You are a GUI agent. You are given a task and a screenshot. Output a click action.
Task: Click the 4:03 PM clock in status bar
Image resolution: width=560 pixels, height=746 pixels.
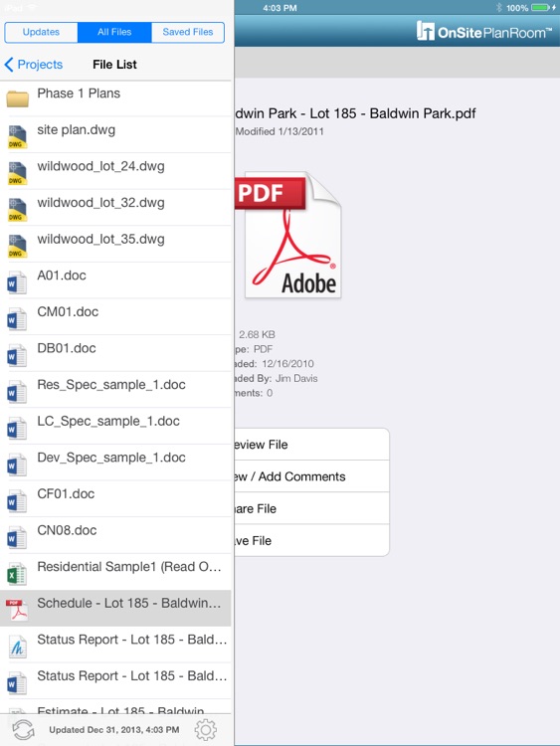(x=280, y=8)
